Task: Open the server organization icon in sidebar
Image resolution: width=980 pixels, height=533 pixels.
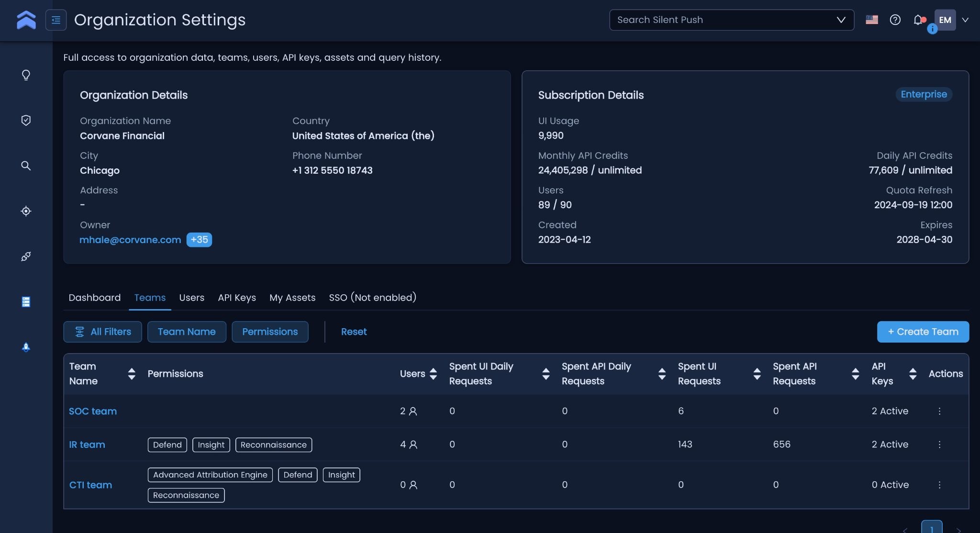Action: point(26,301)
